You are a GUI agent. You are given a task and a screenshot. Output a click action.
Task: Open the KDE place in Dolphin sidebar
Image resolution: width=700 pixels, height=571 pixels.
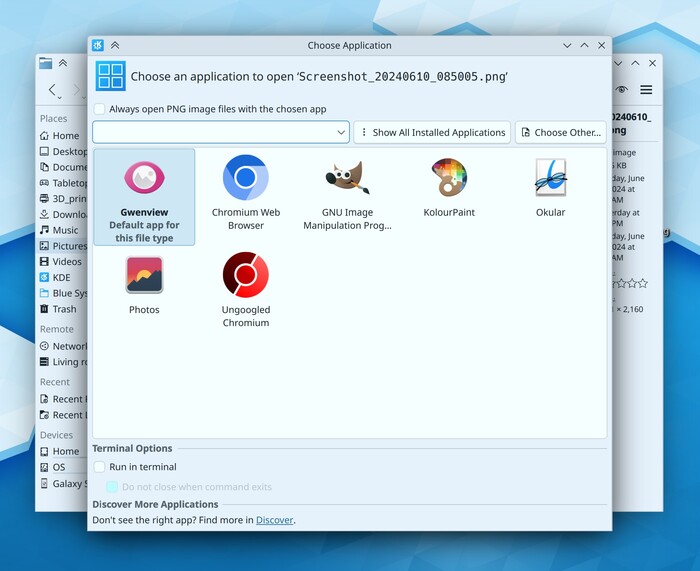63,278
